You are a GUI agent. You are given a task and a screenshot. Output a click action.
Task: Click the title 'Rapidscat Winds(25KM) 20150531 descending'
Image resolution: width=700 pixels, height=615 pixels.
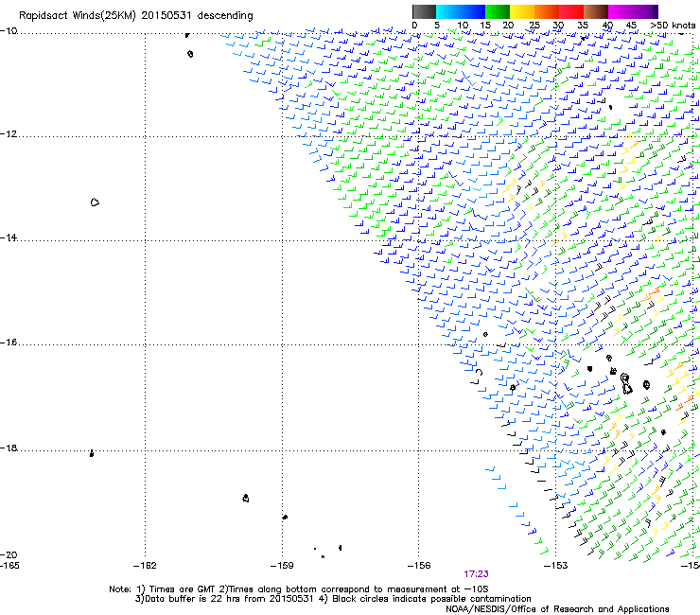pos(136,16)
